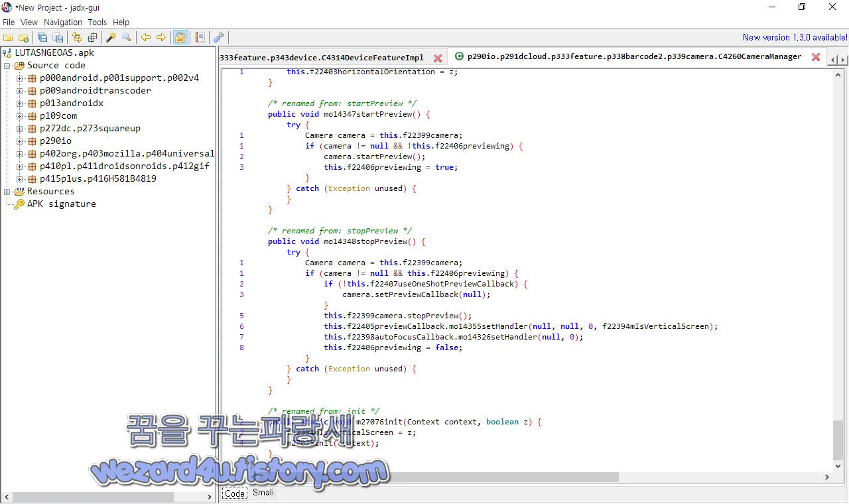Click camera.startPreview() call in code

click(x=375, y=157)
